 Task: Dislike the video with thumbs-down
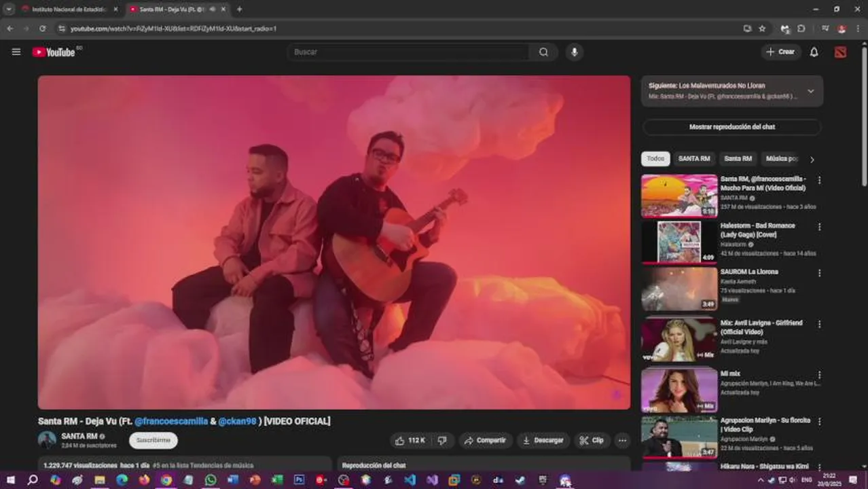[442, 440]
